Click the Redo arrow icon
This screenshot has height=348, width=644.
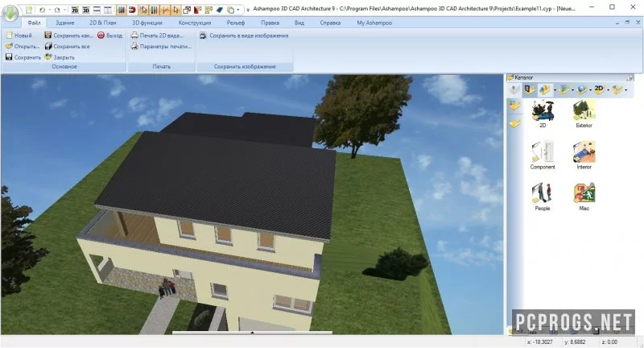click(57, 10)
